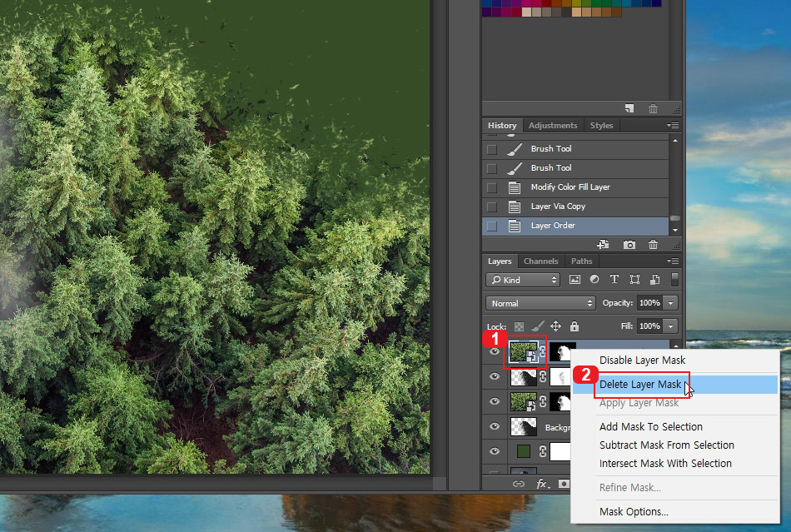This screenshot has width=791, height=532.
Task: Click the History panel scrollbar thumb
Action: tap(675, 218)
